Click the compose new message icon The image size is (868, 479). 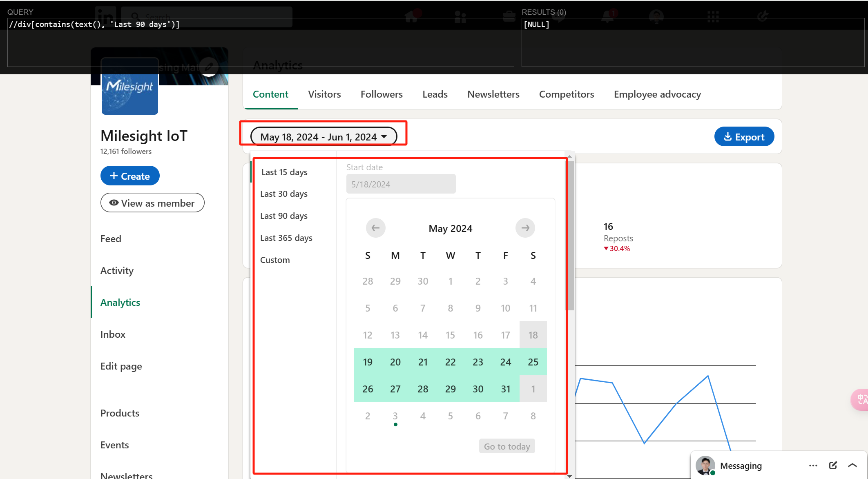click(x=833, y=466)
